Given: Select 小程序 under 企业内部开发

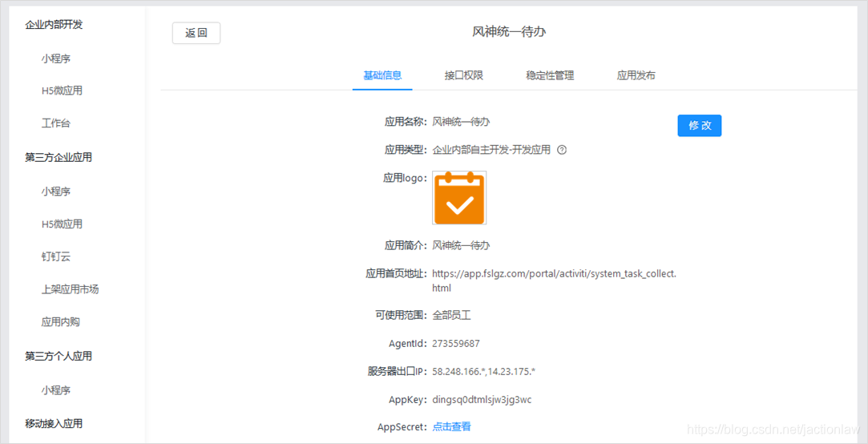Looking at the screenshot, I should pos(56,58).
